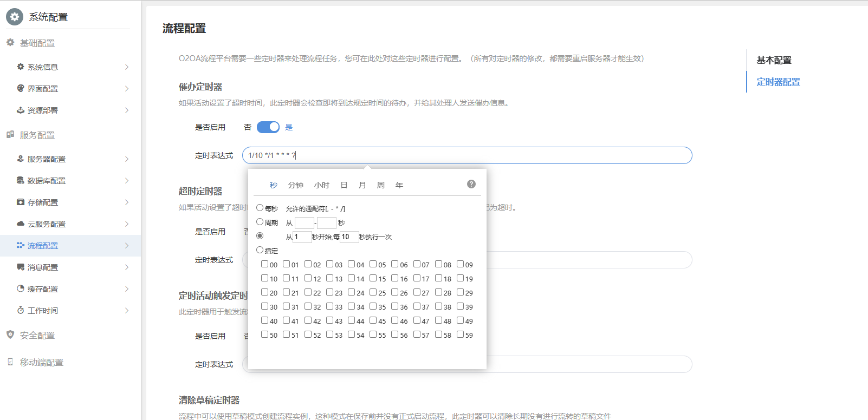Jump to 基本配置 anchor
The height and width of the screenshot is (420, 868).
tap(774, 60)
